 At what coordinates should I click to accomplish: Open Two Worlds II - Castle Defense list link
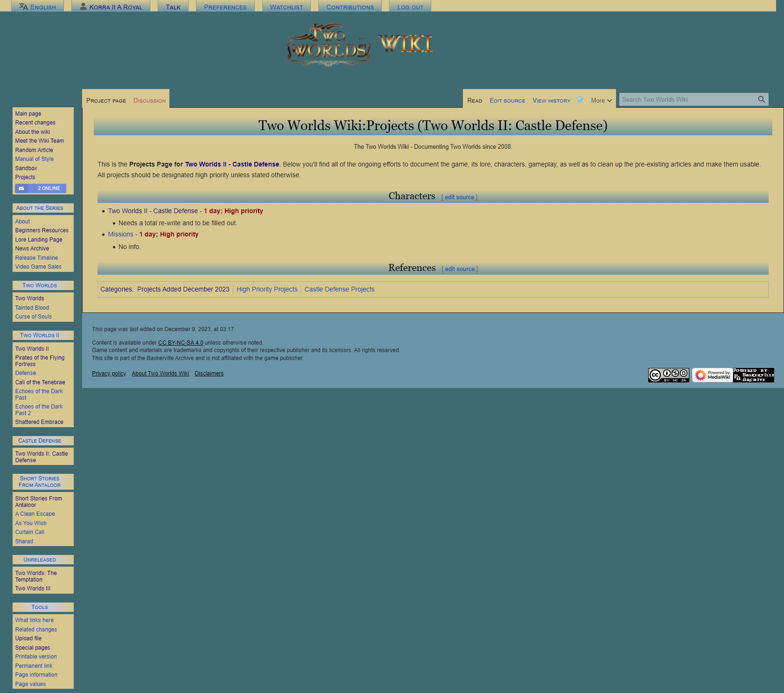tap(153, 211)
